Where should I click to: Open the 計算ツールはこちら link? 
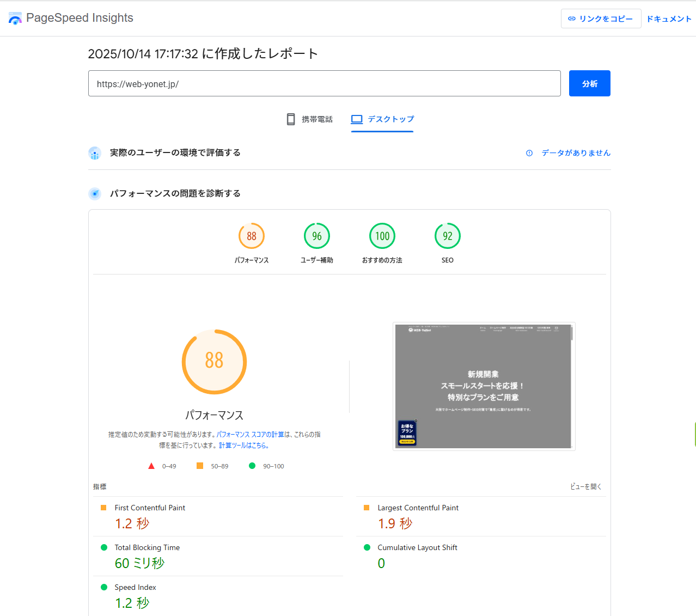[244, 446]
